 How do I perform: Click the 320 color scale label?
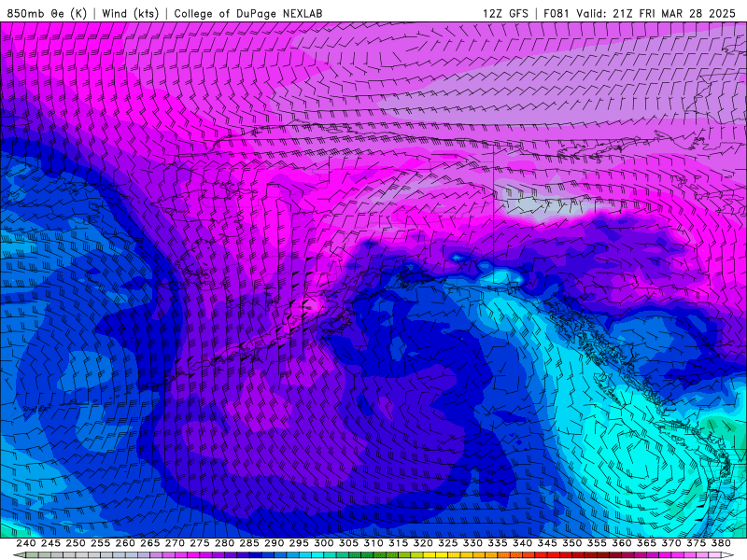423,543
